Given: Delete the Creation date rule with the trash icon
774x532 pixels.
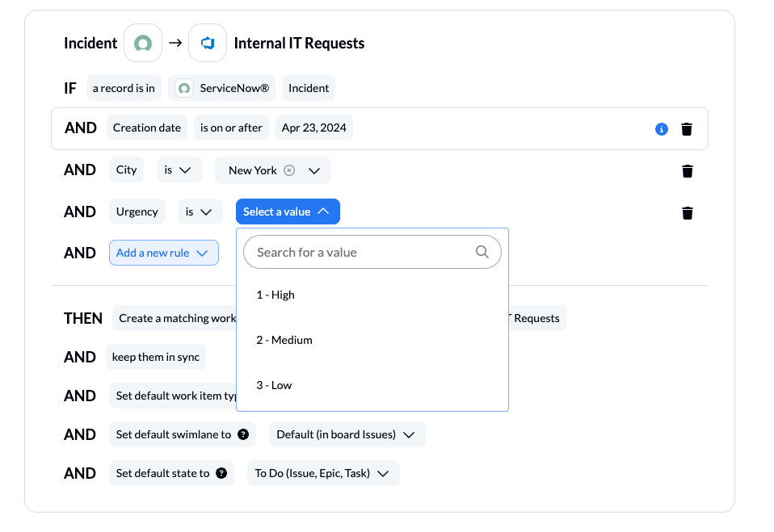Looking at the screenshot, I should 687,128.
